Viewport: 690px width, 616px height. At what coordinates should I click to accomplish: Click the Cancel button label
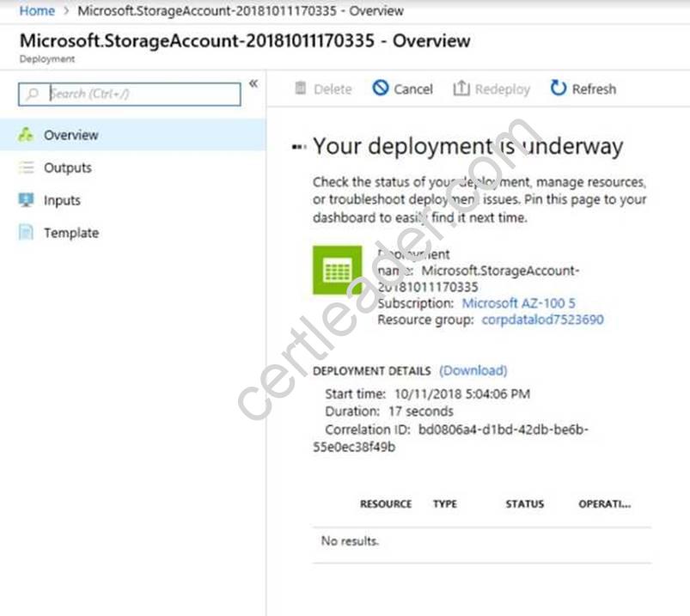(x=413, y=89)
